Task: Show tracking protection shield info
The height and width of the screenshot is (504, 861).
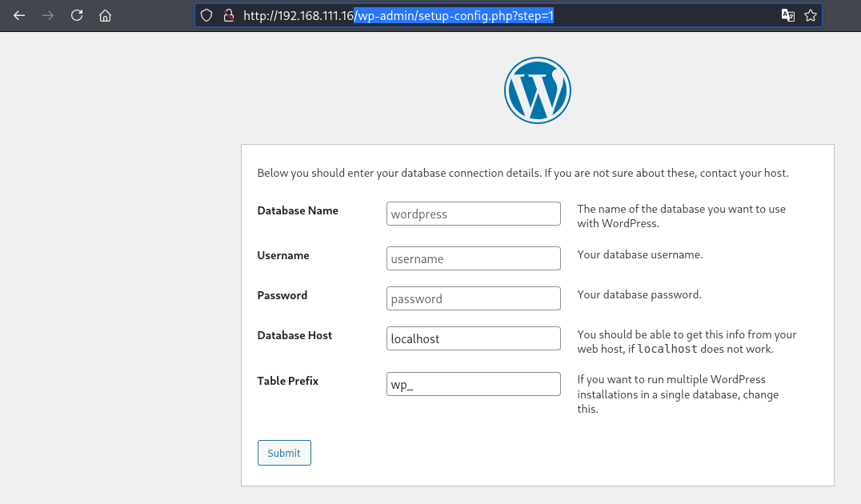Action: pyautogui.click(x=206, y=15)
